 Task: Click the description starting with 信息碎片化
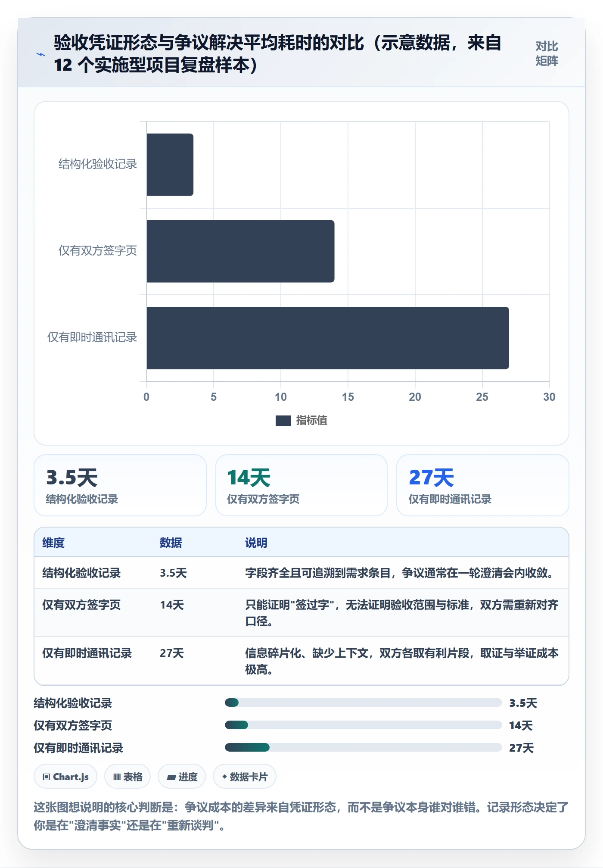[x=402, y=661]
